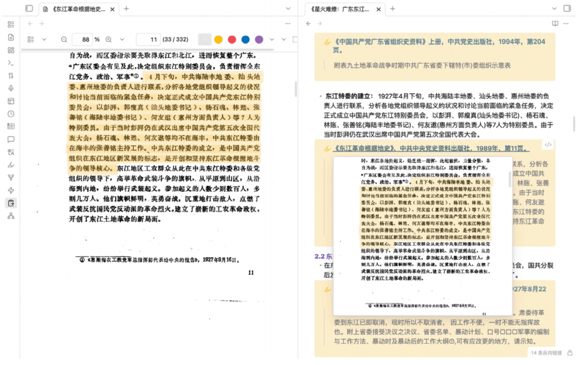
Task: Open more options in PDF pane
Action: [287, 23]
